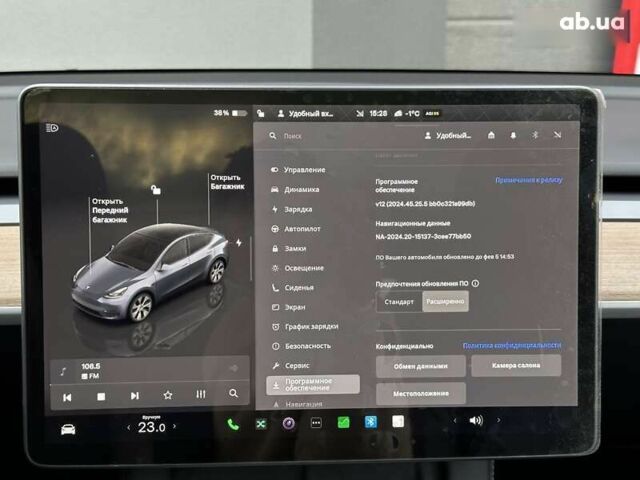Open Динамика settings section
The image size is (640, 480).
(x=296, y=189)
